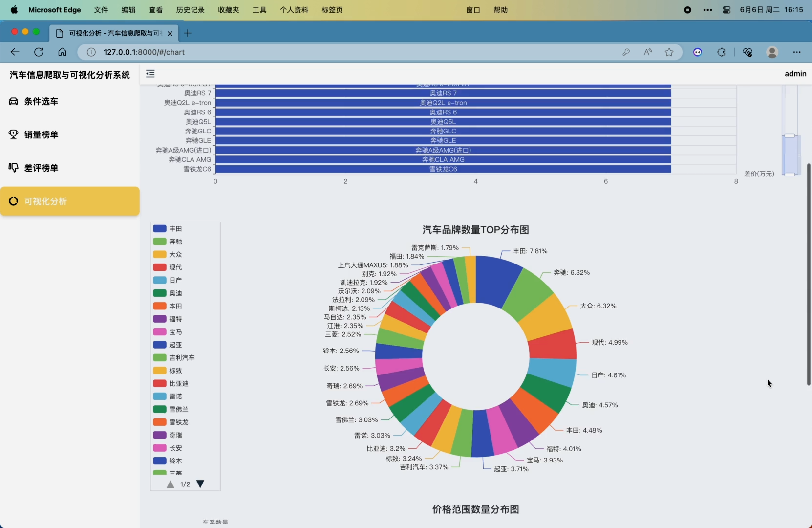The width and height of the screenshot is (812, 528).
Task: Open 帮助 menu in menu bar
Action: (x=500, y=10)
